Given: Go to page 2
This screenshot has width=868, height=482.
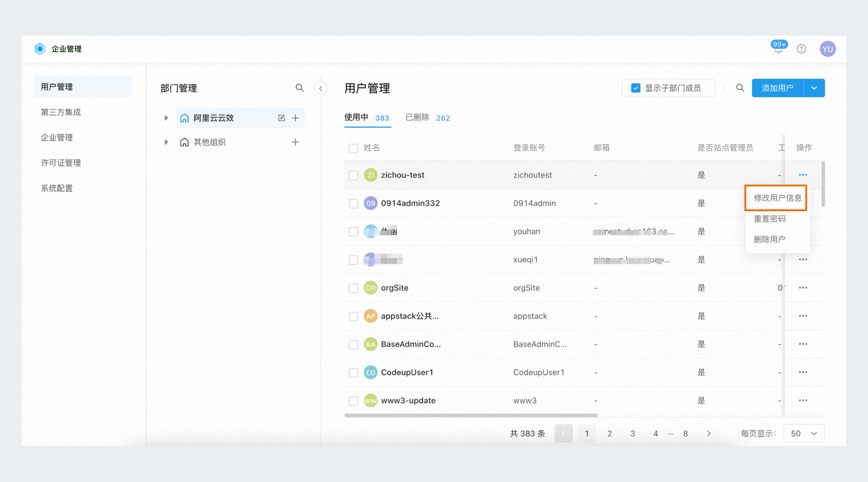Looking at the screenshot, I should [610, 433].
